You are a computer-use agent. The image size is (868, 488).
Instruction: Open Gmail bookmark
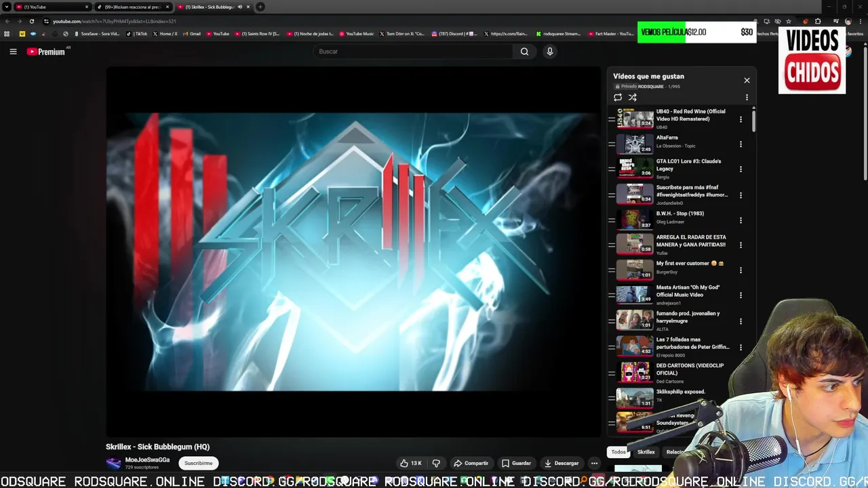(191, 33)
